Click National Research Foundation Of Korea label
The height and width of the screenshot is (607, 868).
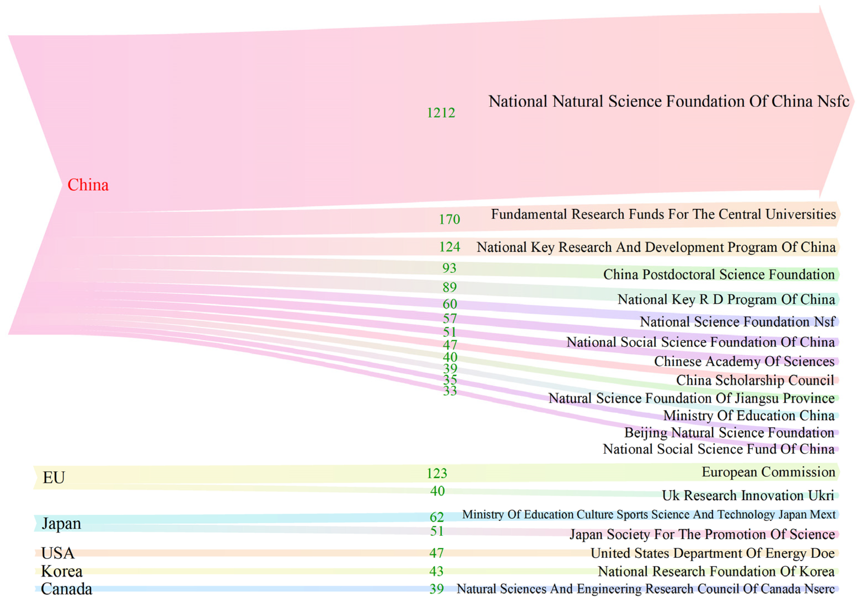[x=716, y=571]
